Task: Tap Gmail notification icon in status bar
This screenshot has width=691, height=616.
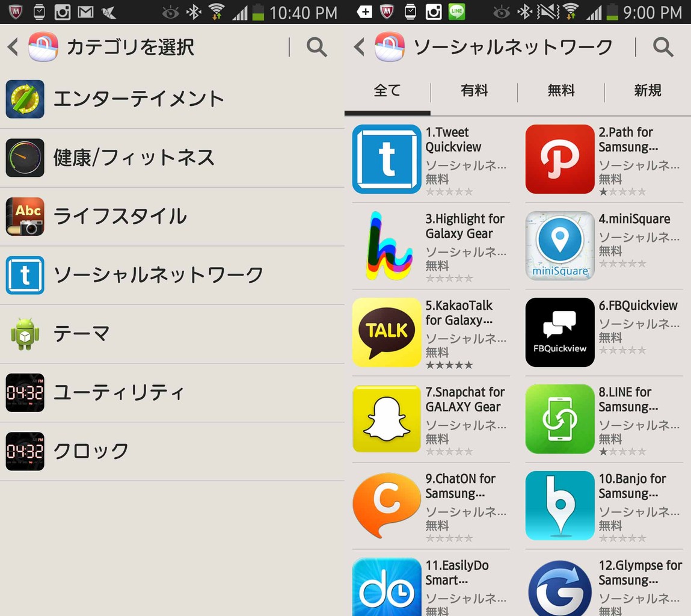Action: tap(85, 12)
